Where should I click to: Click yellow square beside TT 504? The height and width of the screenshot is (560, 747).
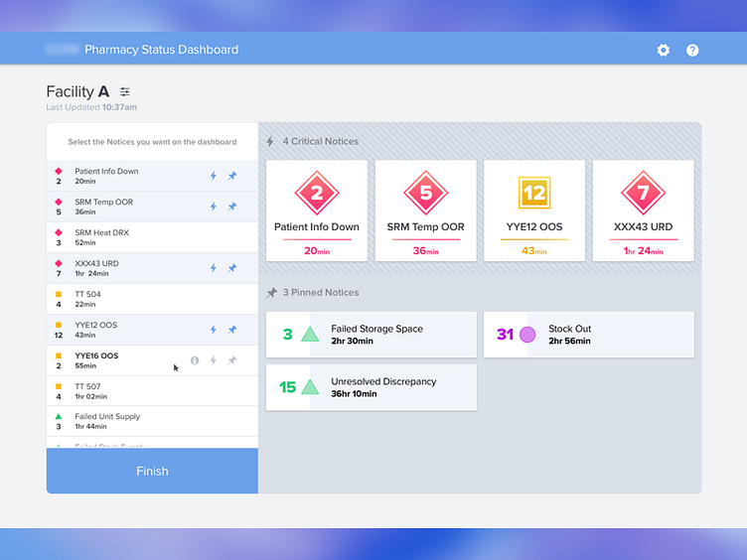pyautogui.click(x=59, y=294)
